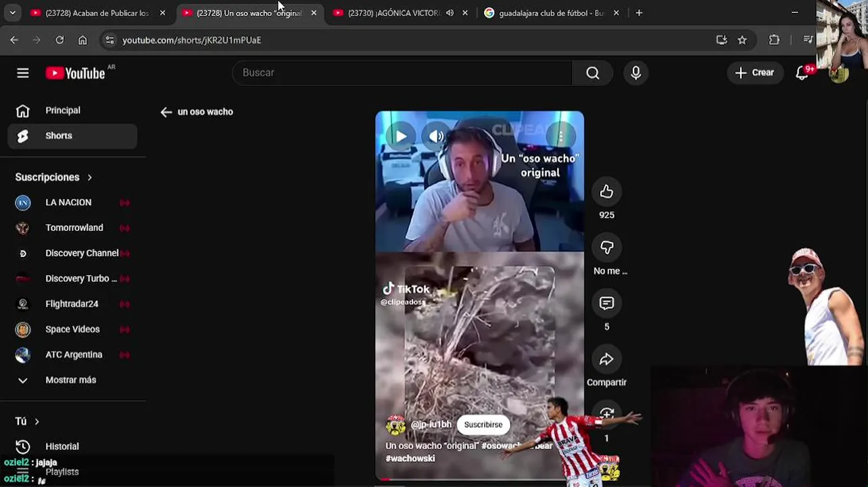Switch to 'guadalajara club de fútbol' tab
Viewport: 868px width, 487px height.
tap(552, 13)
